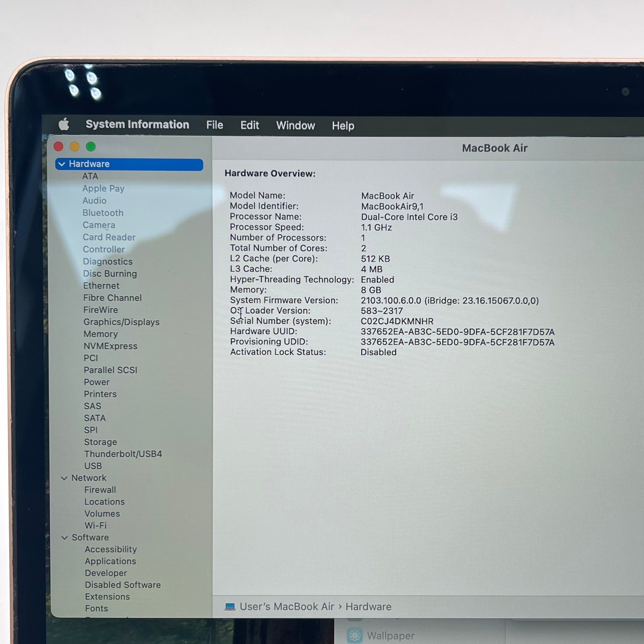Select SATA in the sidebar
This screenshot has height=644, width=644.
click(95, 418)
